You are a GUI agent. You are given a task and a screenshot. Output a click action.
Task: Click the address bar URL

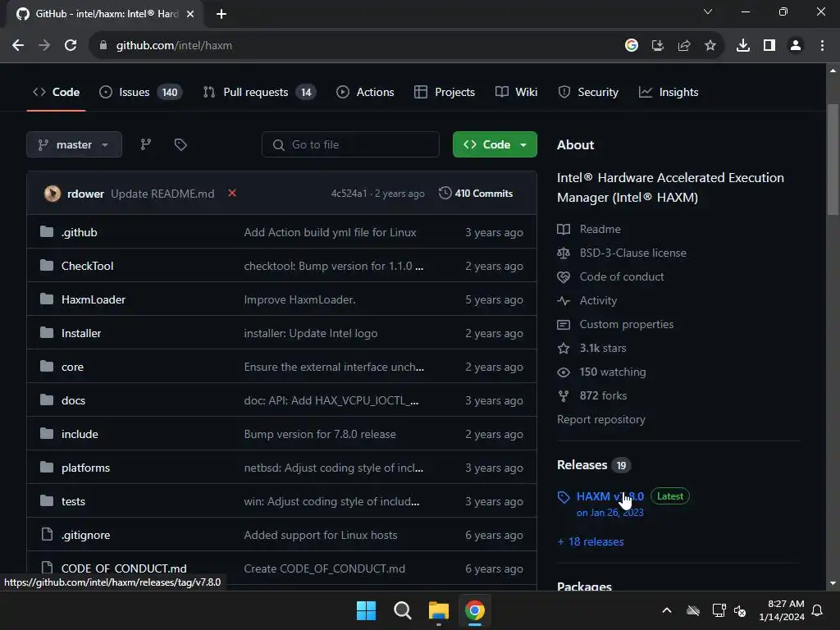174,46
